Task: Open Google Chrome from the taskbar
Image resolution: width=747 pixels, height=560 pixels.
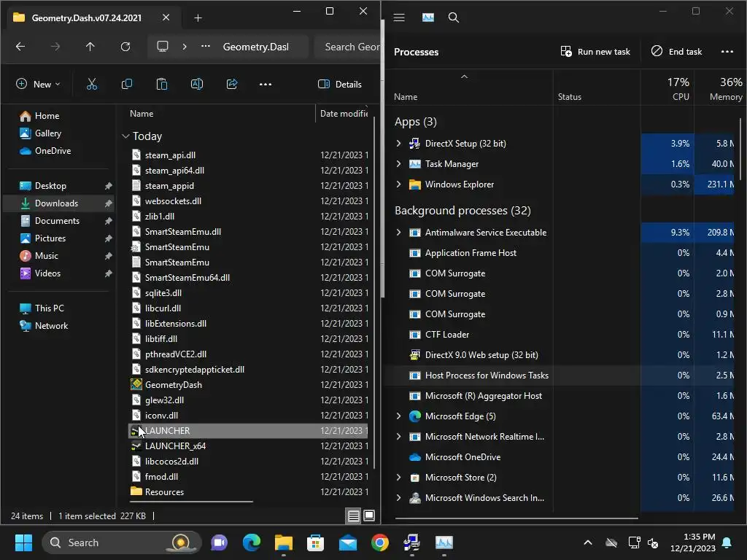Action: click(x=379, y=542)
